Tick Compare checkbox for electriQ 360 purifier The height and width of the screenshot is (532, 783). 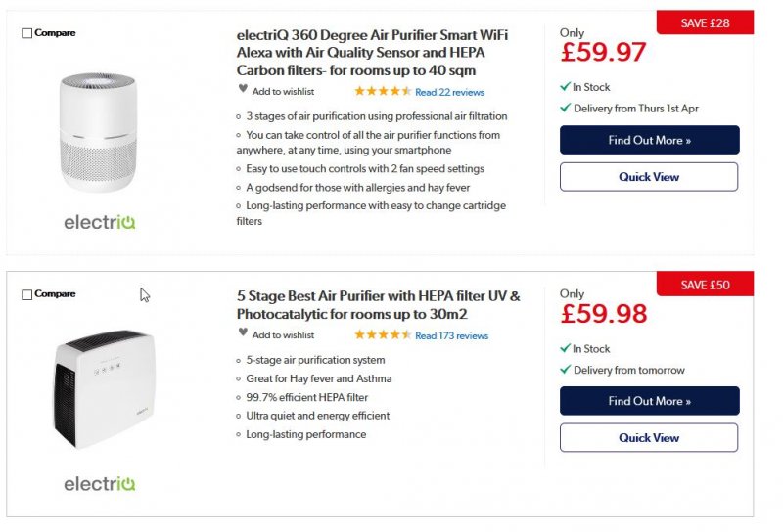point(26,33)
